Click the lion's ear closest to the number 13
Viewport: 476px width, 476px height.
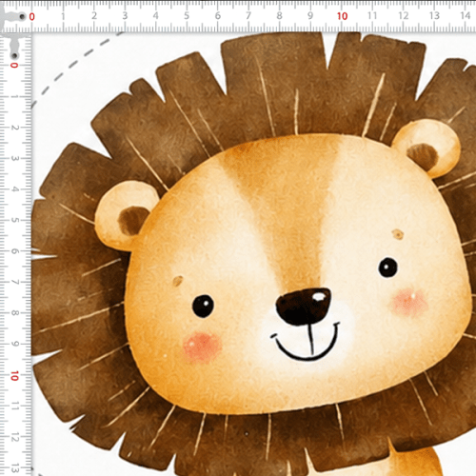click(427, 148)
